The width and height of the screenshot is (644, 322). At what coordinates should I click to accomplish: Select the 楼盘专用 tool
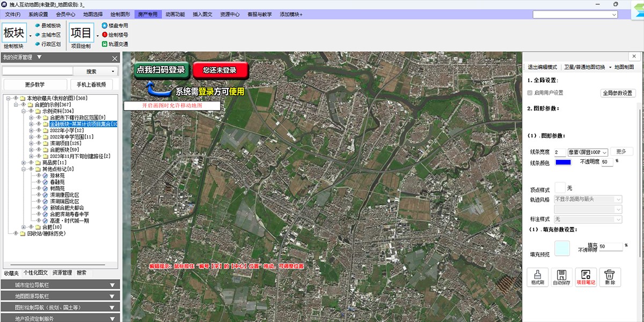pyautogui.click(x=115, y=25)
